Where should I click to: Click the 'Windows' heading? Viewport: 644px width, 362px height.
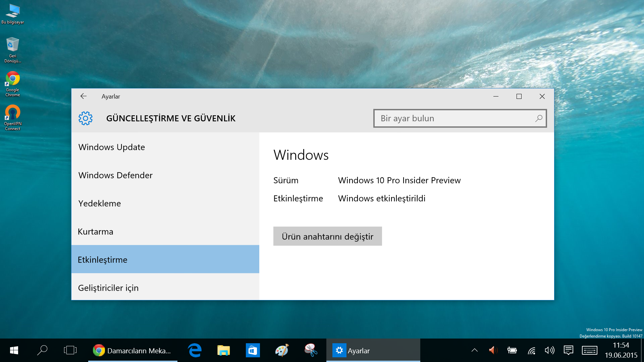point(301,155)
